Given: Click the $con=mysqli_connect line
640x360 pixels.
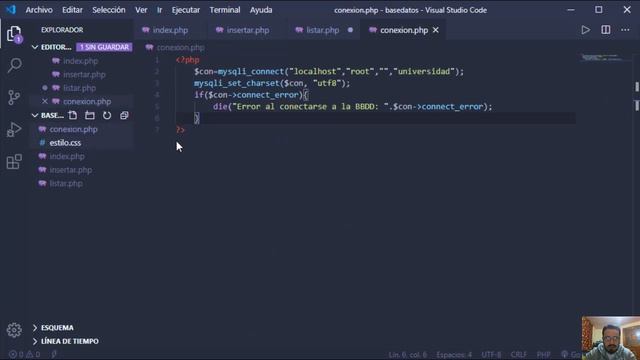Looking at the screenshot, I should 329,71.
